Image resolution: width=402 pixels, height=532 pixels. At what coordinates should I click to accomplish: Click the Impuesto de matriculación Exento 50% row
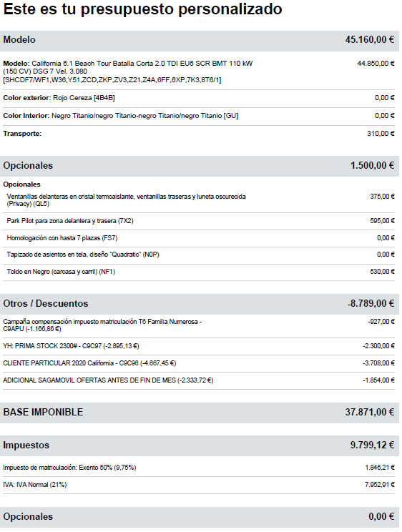[x=199, y=468]
